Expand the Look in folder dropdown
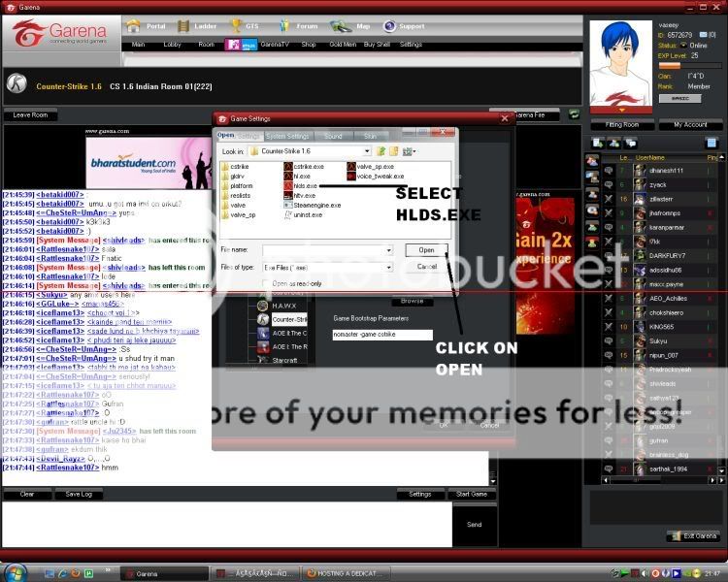This screenshot has width=728, height=582. (x=367, y=151)
